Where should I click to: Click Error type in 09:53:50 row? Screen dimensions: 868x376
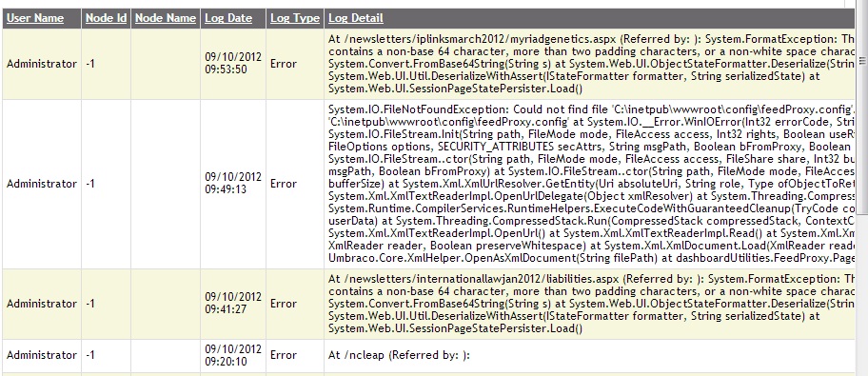coord(284,64)
